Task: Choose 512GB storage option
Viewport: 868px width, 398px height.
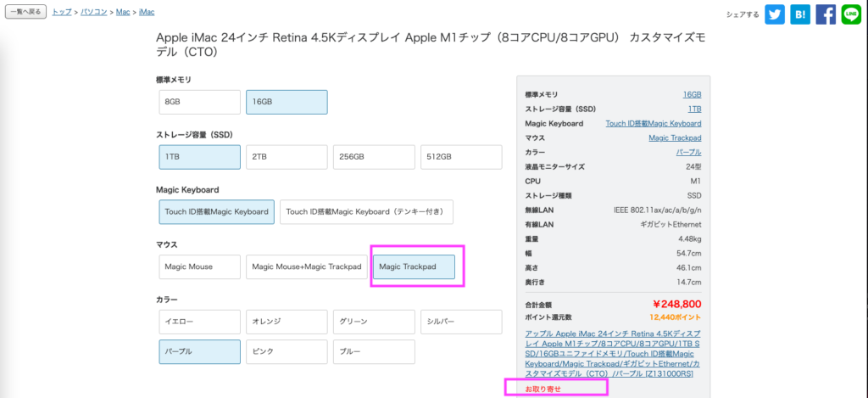Action: (461, 157)
